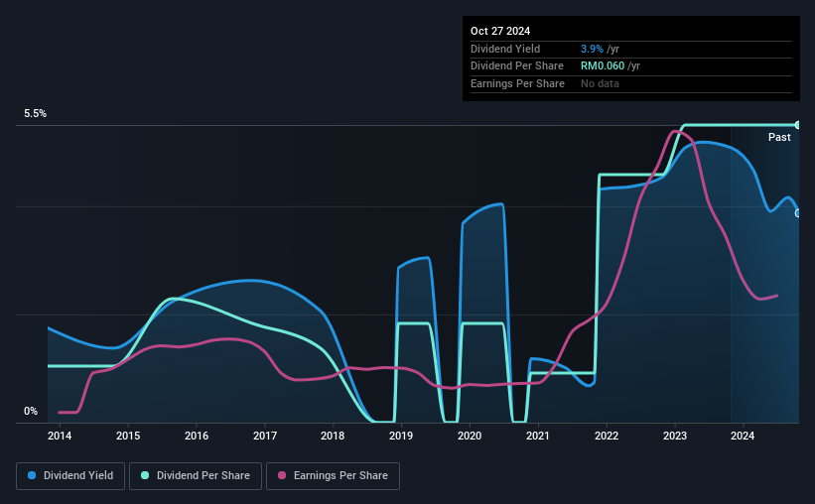
Task: Toggle the Earnings Per Share legend button
Action: [x=333, y=476]
